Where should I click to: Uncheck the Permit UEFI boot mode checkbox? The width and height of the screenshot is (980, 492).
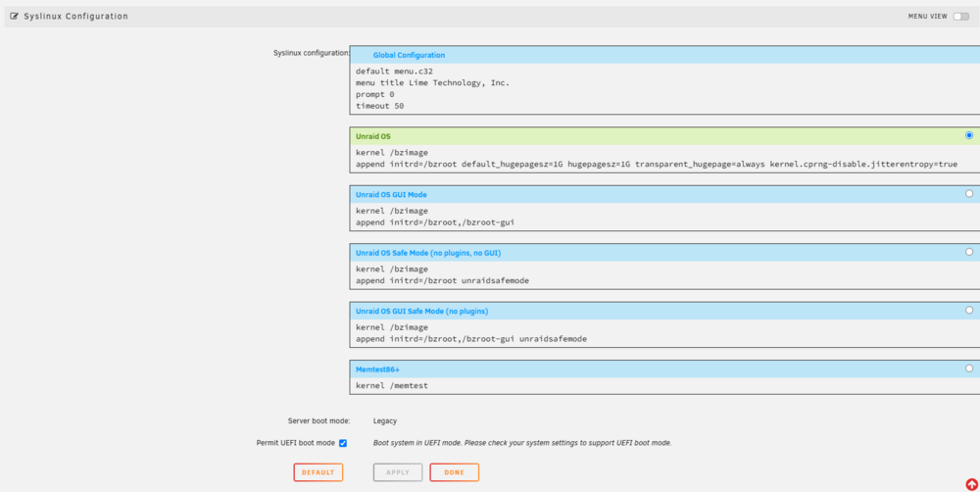coord(342,443)
